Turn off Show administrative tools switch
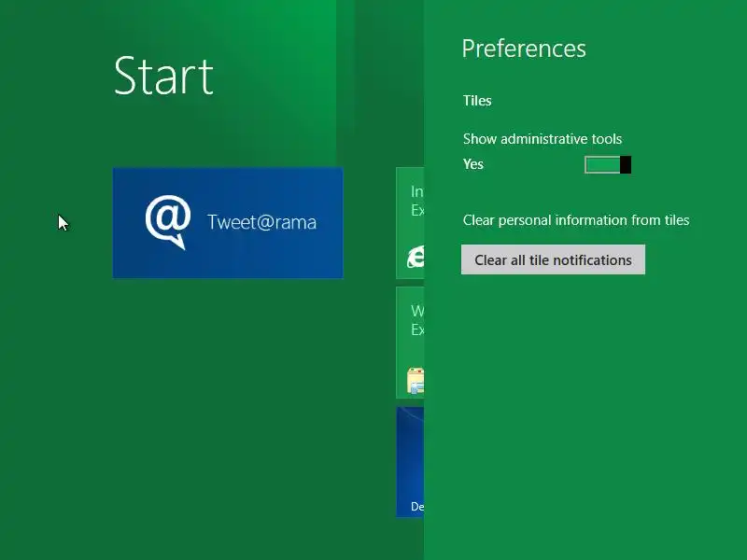 608,165
